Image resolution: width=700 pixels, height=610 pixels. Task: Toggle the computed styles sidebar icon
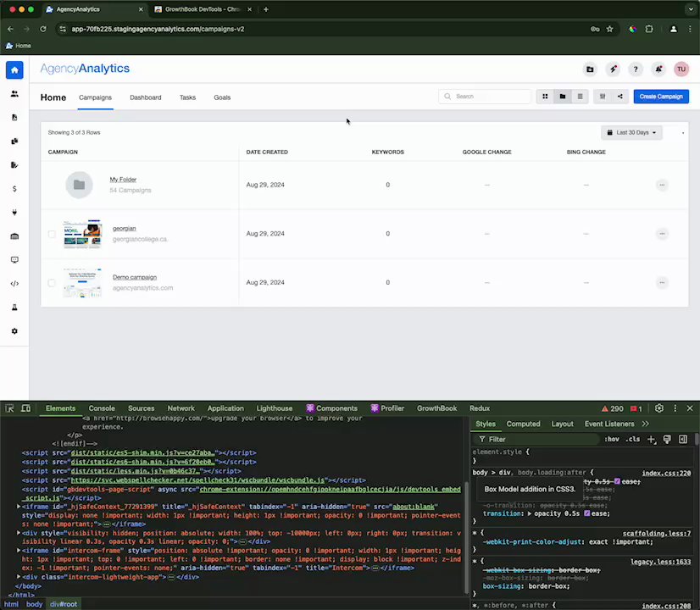pyautogui.click(x=683, y=440)
